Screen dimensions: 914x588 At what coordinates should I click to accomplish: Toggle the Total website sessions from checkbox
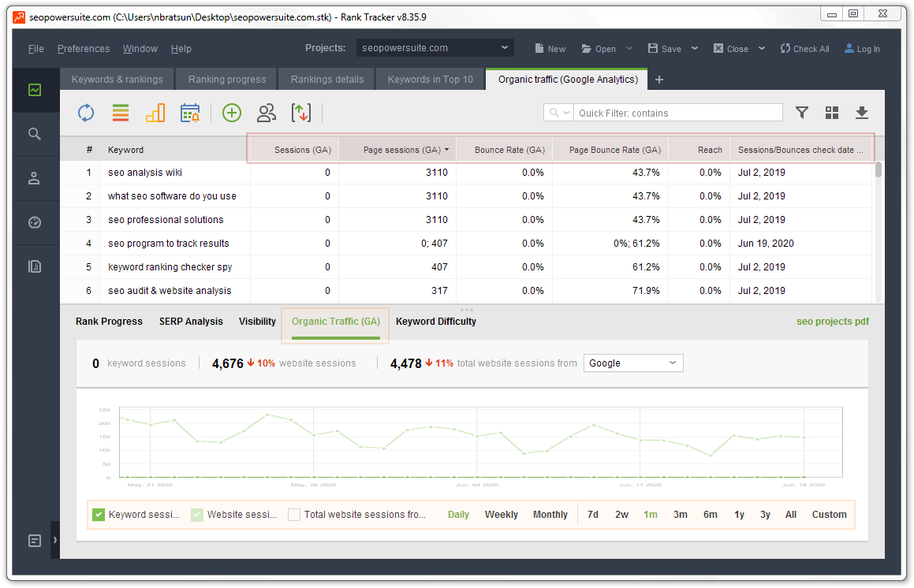tap(294, 515)
